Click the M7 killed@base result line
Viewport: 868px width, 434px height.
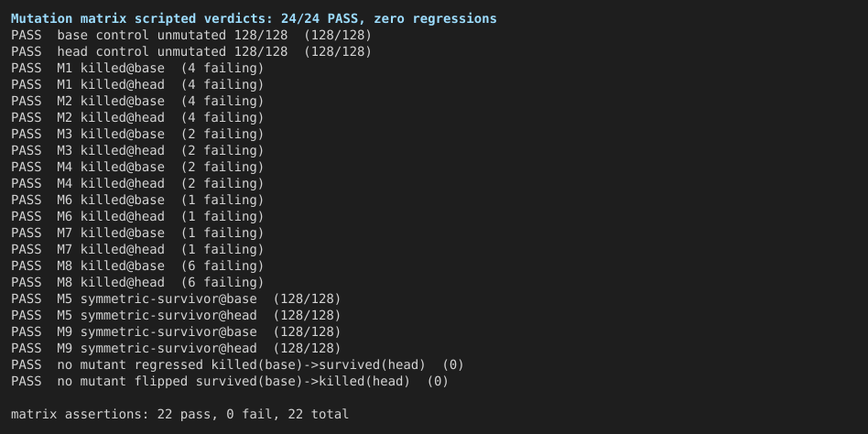(x=137, y=233)
